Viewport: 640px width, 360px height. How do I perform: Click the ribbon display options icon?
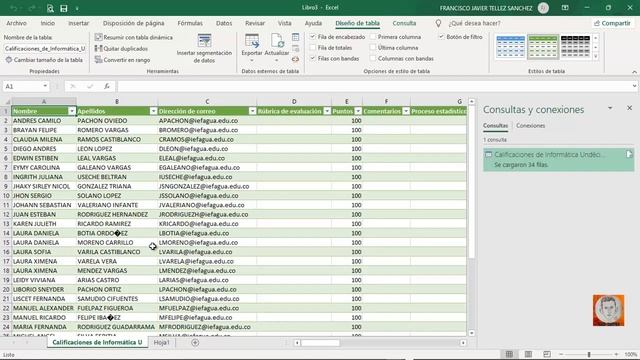[565, 8]
